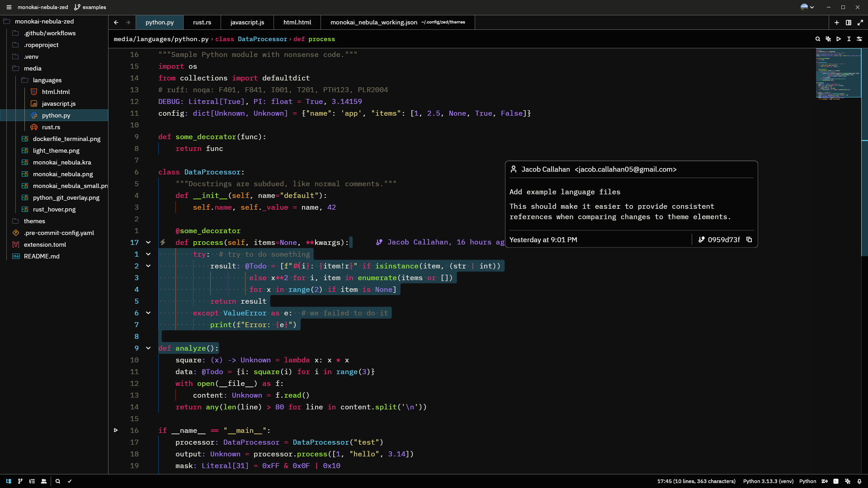Copy the commit SHA from blame popup
This screenshot has height=488, width=868.
tap(749, 240)
